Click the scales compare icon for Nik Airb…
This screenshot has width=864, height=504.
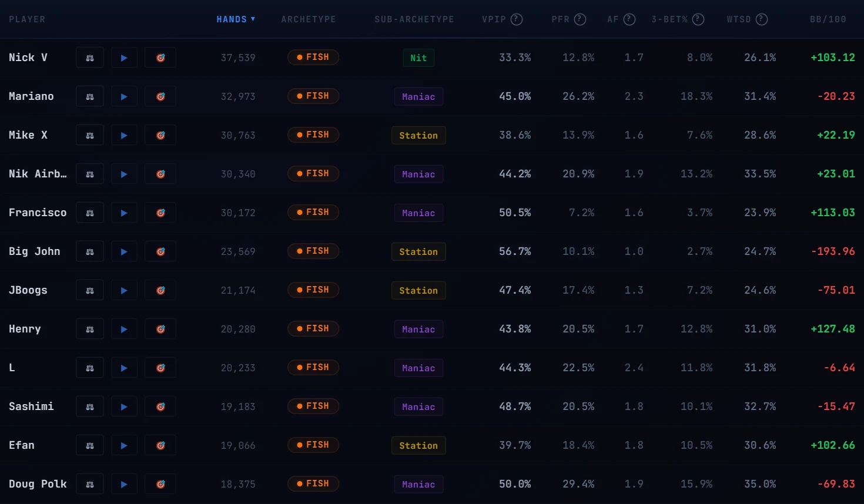click(90, 174)
